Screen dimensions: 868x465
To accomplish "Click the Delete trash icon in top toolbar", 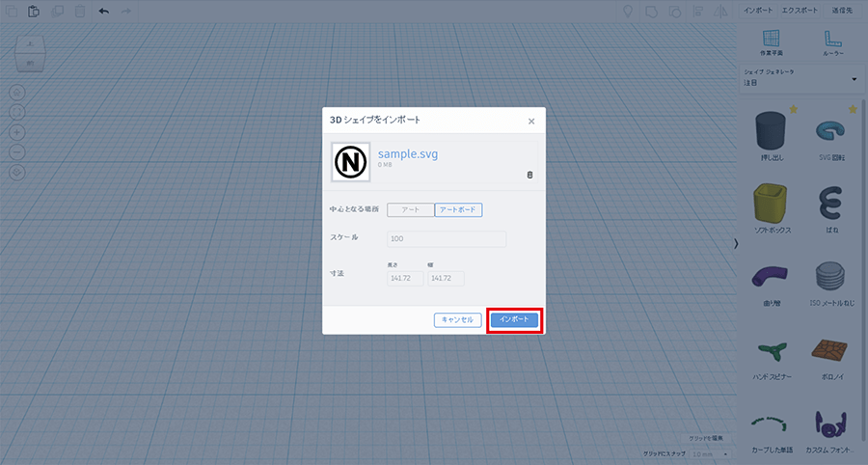I will click(x=80, y=11).
